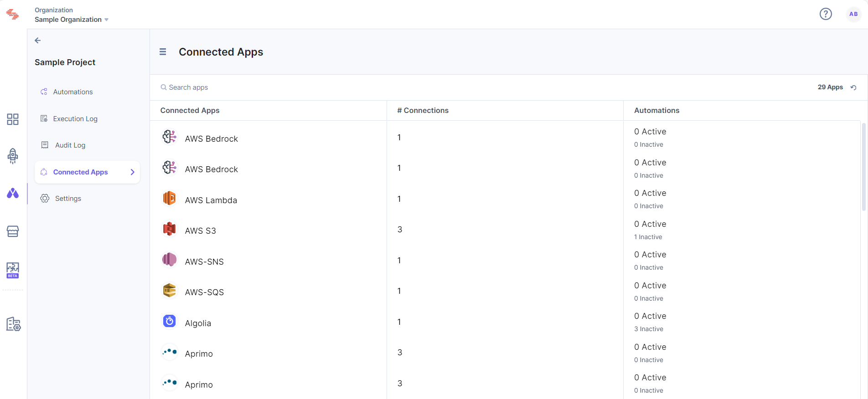The image size is (868, 399).
Task: Open the AB user avatar menu
Action: point(853,14)
